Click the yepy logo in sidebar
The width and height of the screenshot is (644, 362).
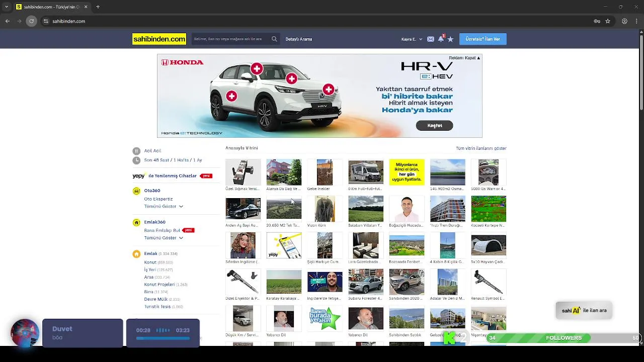point(139,176)
